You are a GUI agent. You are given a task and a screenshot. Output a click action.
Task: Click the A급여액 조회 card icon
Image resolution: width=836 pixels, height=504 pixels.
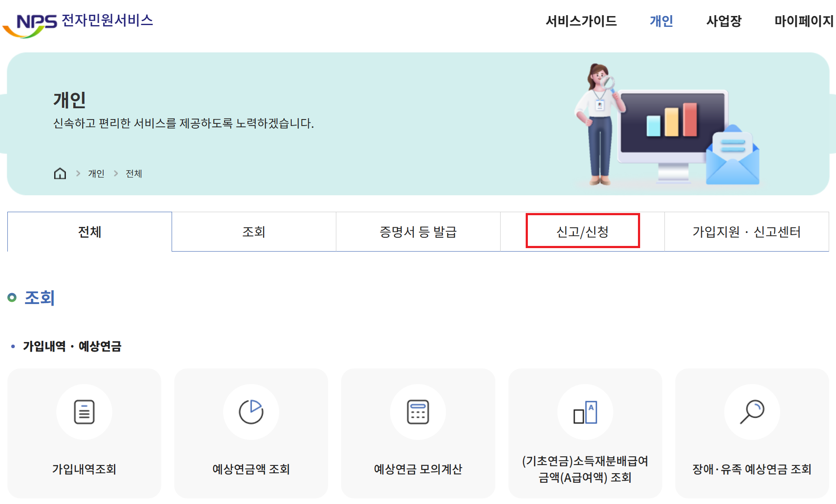pyautogui.click(x=585, y=412)
